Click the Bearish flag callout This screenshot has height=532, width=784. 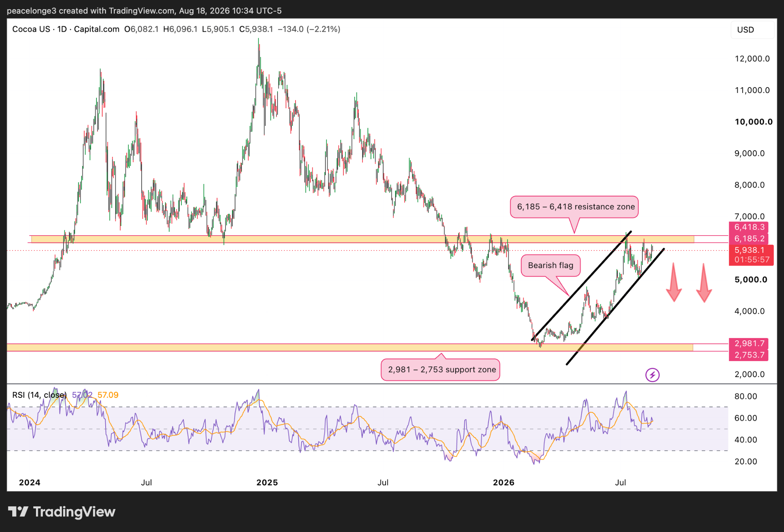(550, 265)
